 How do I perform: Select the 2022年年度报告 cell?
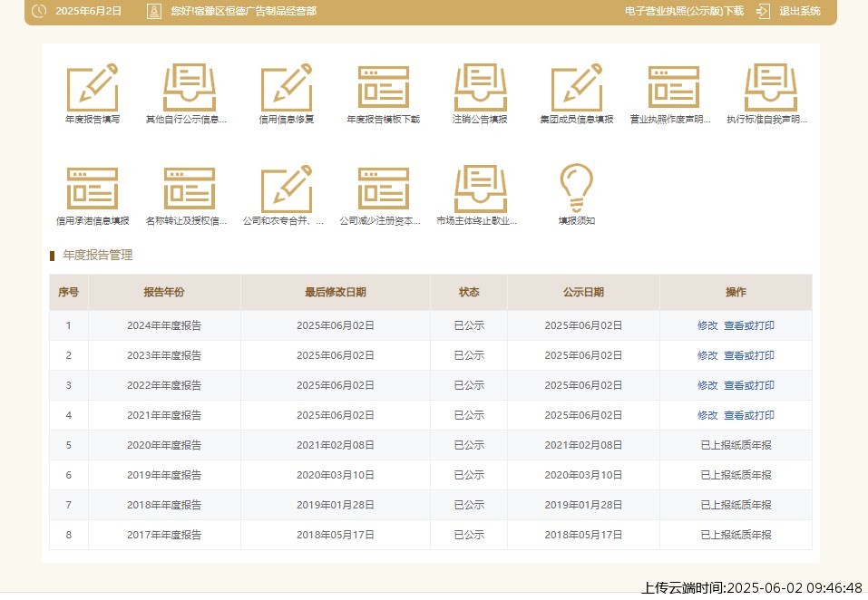point(164,385)
